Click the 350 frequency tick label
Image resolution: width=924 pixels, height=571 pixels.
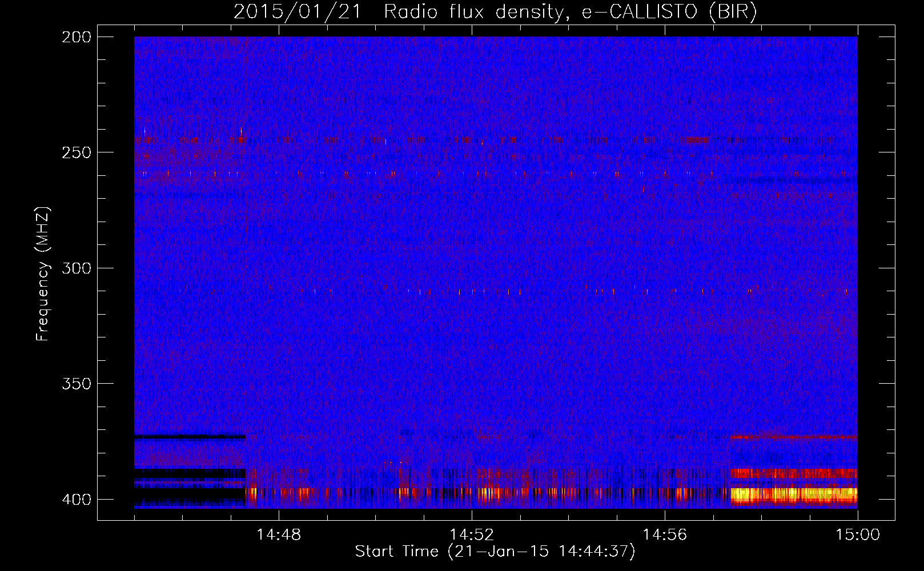(x=77, y=384)
